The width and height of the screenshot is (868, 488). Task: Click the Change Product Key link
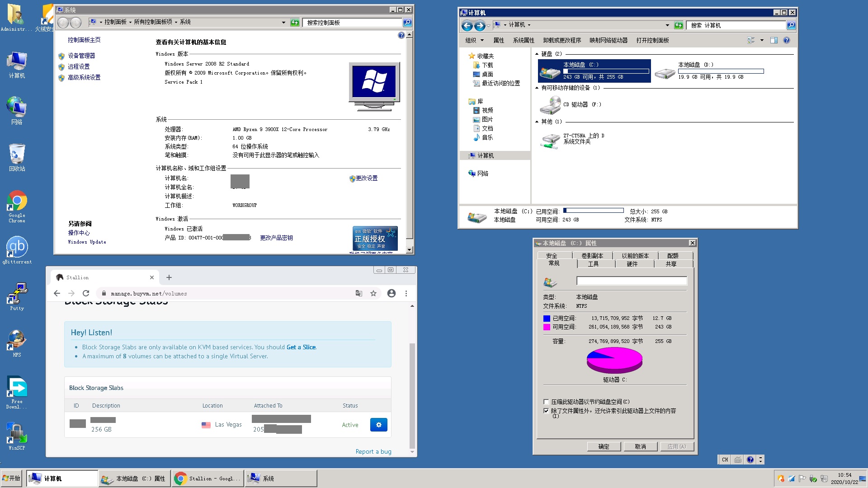point(276,238)
